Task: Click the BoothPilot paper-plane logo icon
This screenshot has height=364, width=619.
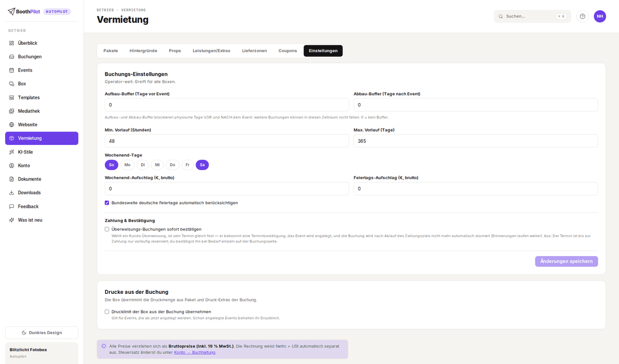Action: [11, 11]
